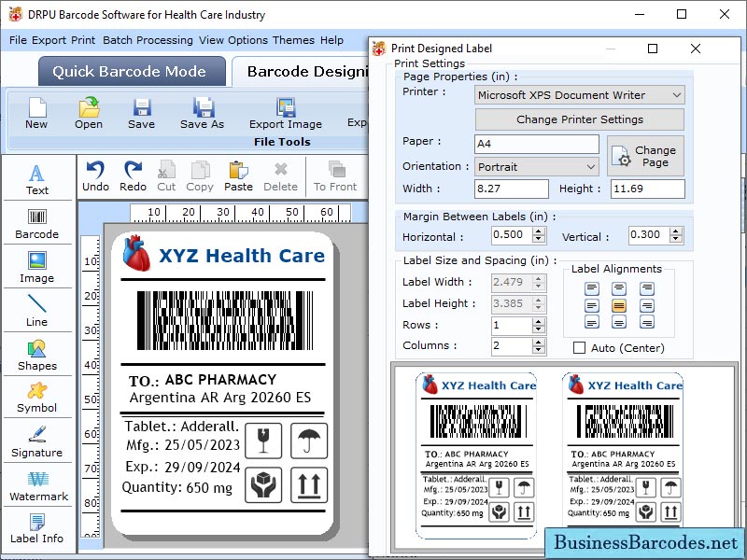Click Change Printer Settings
This screenshot has width=747, height=560.
pyautogui.click(x=579, y=119)
